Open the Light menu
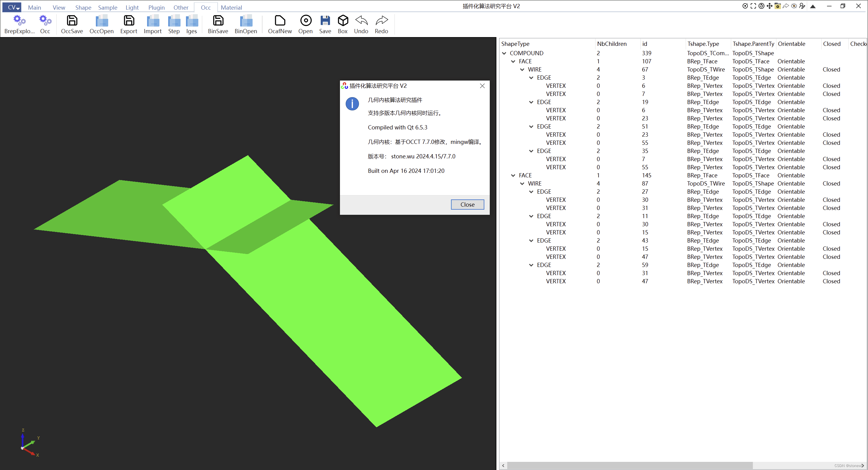The width and height of the screenshot is (868, 470). click(x=132, y=7)
